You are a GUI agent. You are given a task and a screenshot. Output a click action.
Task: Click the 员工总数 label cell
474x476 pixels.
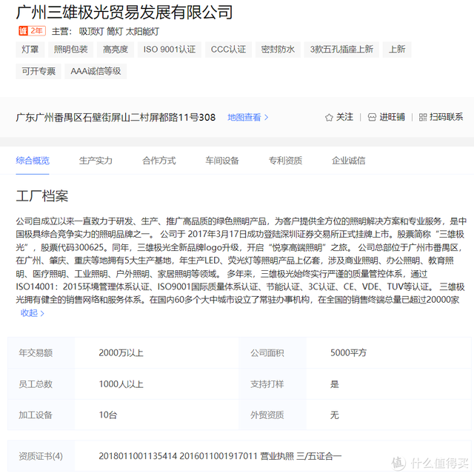tap(41, 384)
